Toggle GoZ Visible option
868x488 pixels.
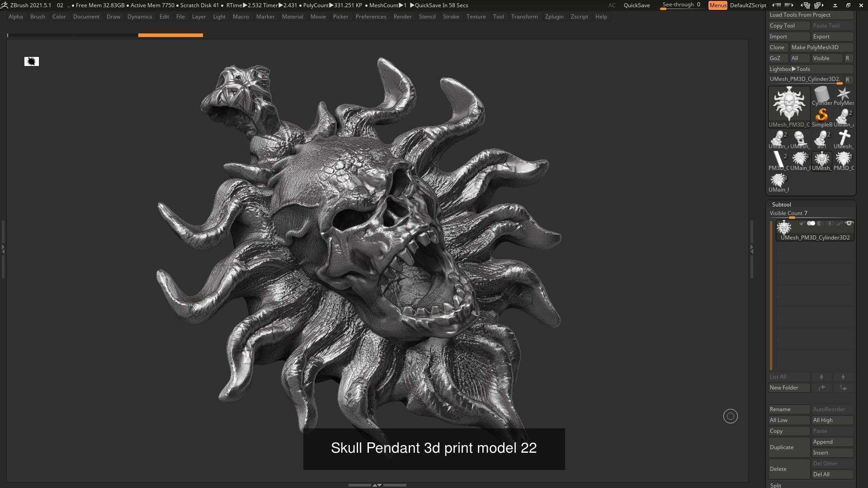point(827,58)
